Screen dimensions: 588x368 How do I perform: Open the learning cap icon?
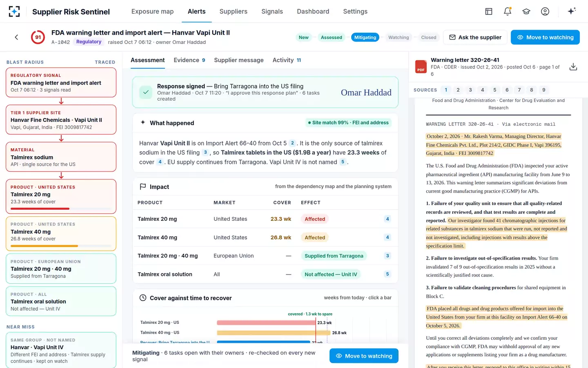526,11
